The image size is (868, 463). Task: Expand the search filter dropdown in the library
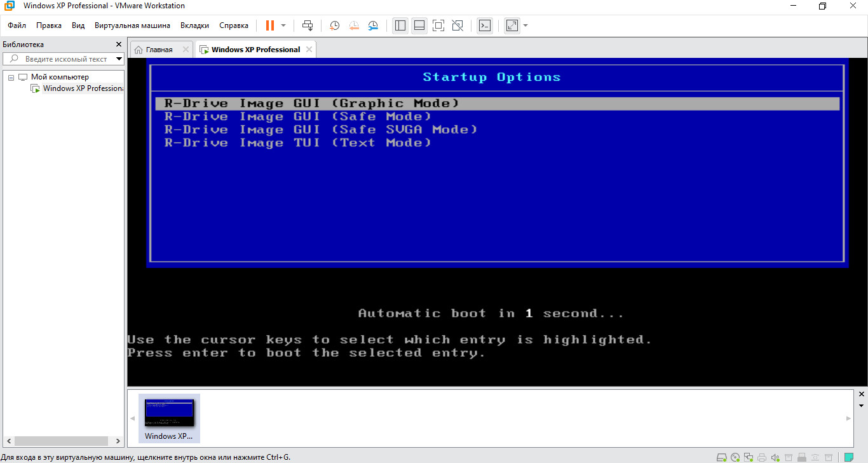coord(119,59)
